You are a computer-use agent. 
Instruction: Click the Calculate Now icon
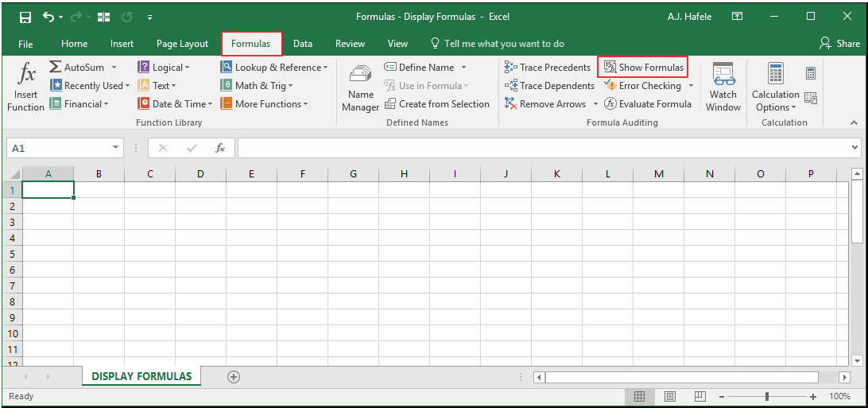point(811,73)
